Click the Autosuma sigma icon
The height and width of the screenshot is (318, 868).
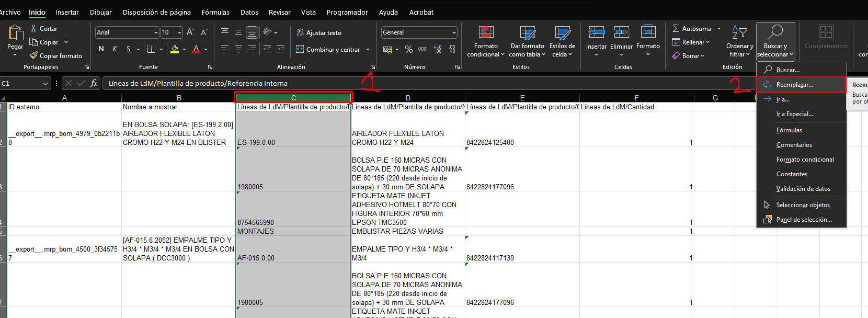point(676,29)
